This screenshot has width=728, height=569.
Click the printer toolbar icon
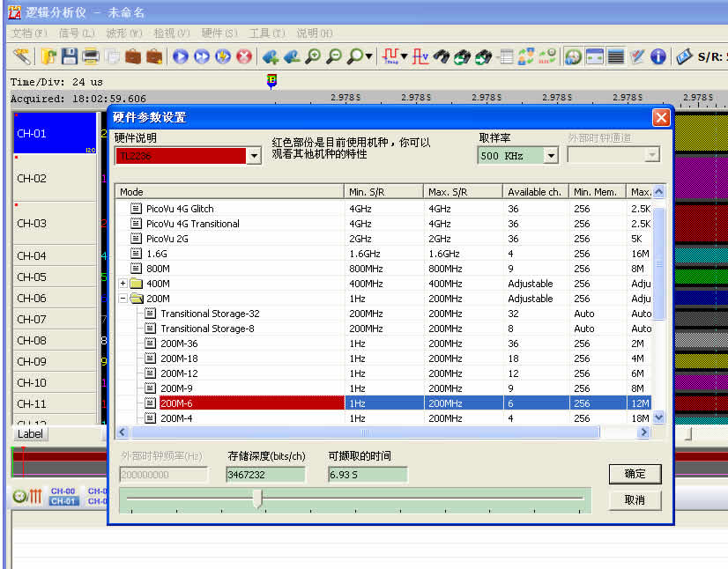[91, 56]
